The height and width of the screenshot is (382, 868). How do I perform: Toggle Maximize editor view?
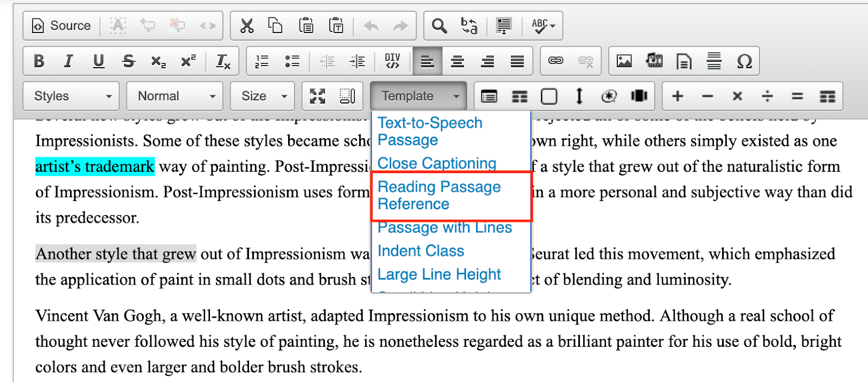click(317, 96)
